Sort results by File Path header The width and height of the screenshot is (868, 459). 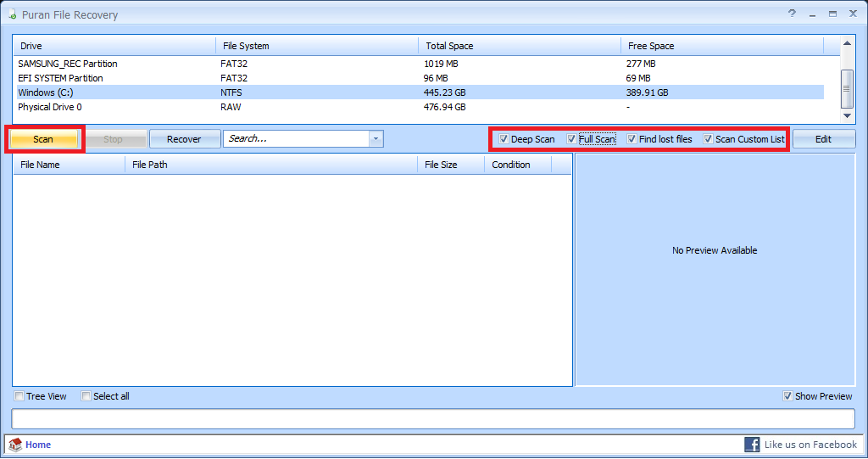pos(271,165)
